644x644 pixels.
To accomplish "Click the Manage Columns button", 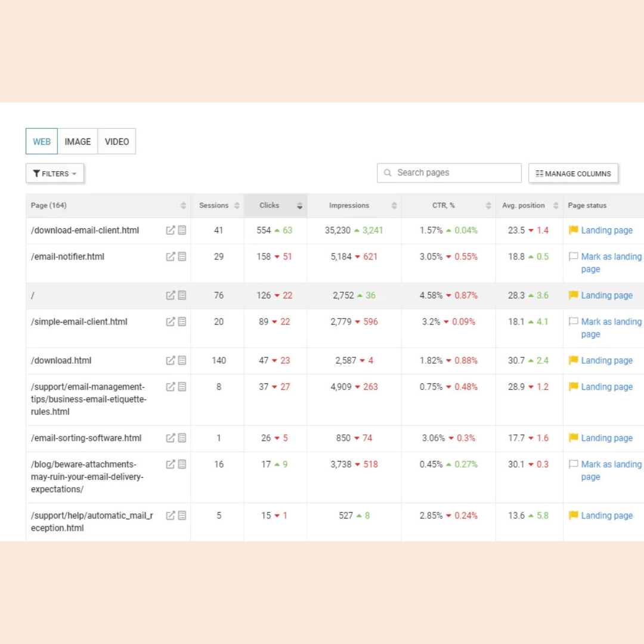I will 573,174.
